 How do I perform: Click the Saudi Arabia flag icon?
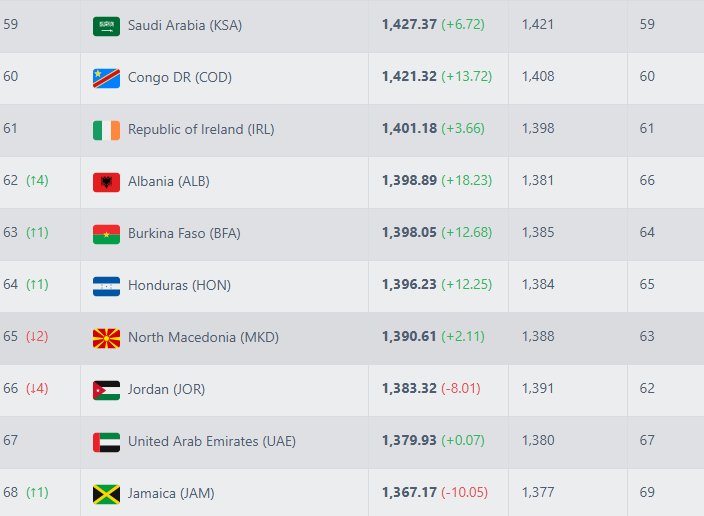tap(106, 25)
